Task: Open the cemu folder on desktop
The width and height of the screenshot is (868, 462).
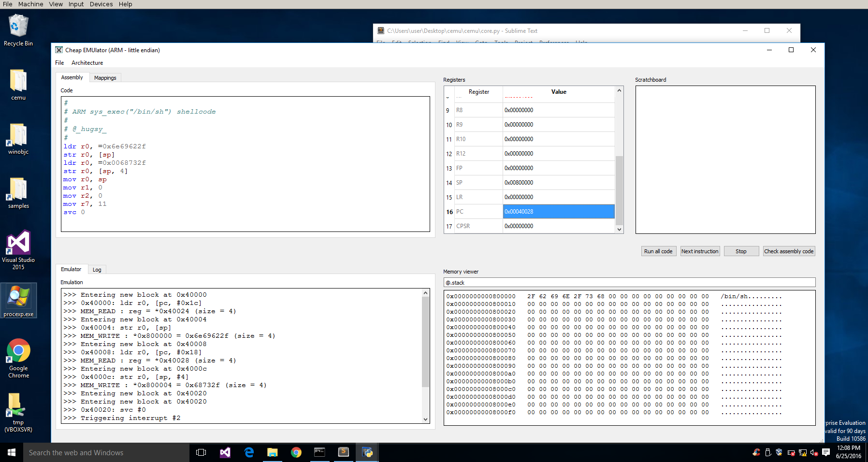Action: 18,84
